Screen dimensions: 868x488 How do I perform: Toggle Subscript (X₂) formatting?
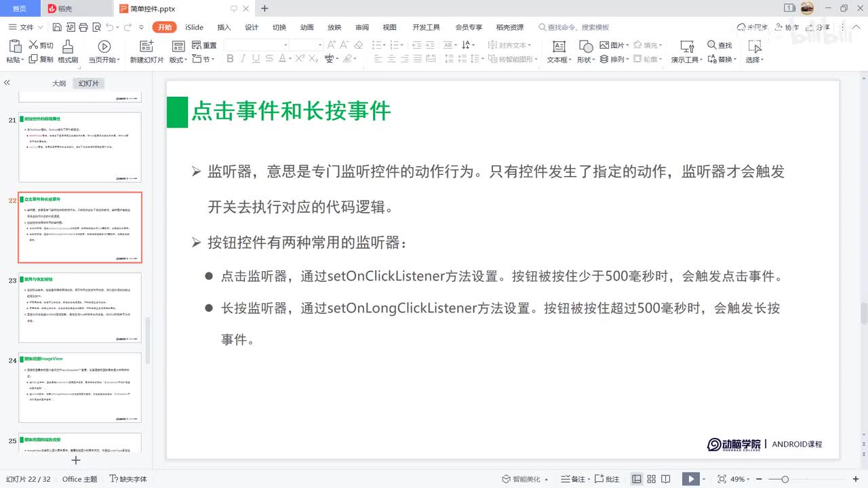pyautogui.click(x=313, y=59)
